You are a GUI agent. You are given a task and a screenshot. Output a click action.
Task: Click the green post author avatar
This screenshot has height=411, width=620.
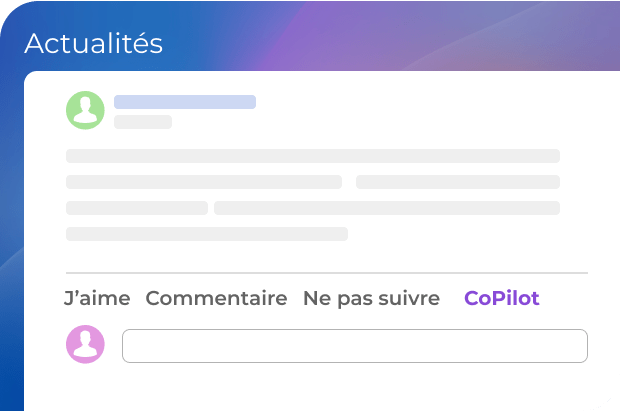[x=85, y=110]
